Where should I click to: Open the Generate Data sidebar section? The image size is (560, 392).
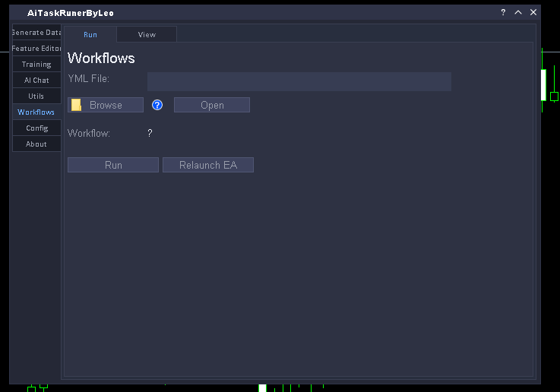coord(36,33)
